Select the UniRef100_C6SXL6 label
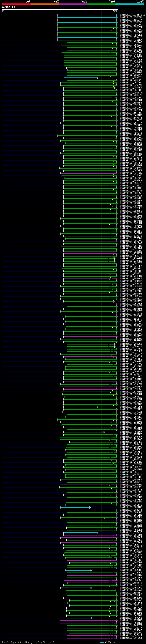This screenshot has width=146, height=644. pyautogui.click(x=131, y=304)
